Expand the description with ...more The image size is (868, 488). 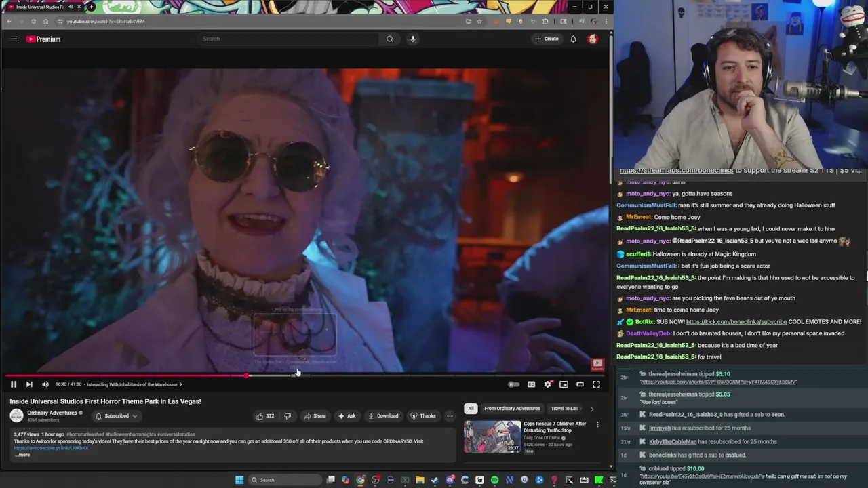click(22, 455)
